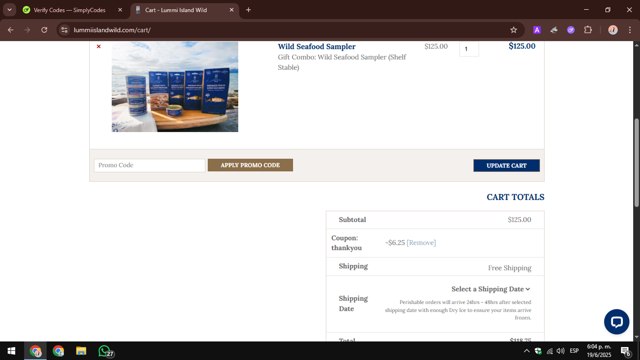Image resolution: width=640 pixels, height=360 pixels.
Task: Remove Wild Seafood Sampler with red X
Action: pos(98,47)
